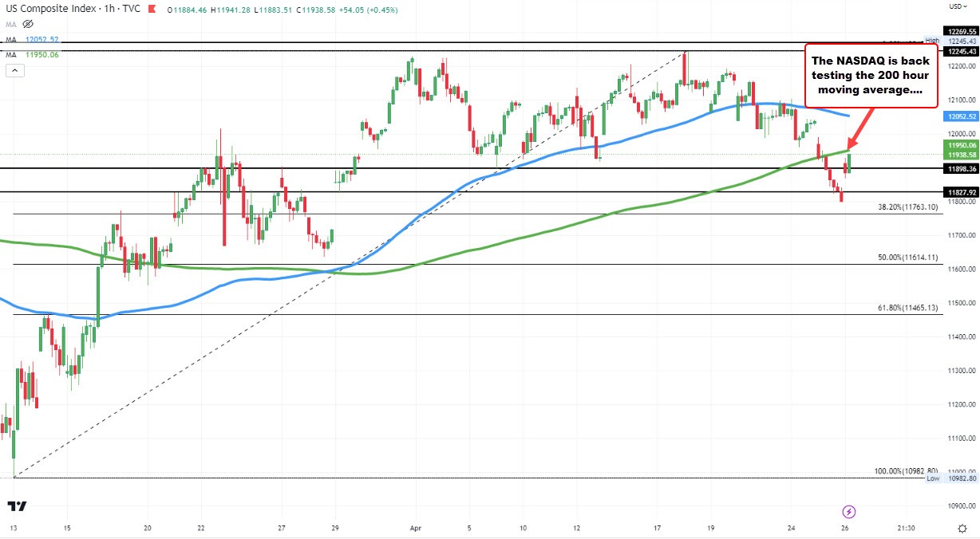Viewport: 980px width, 539px height.
Task: Click the 11200.00 price scale label
Action: (x=960, y=405)
